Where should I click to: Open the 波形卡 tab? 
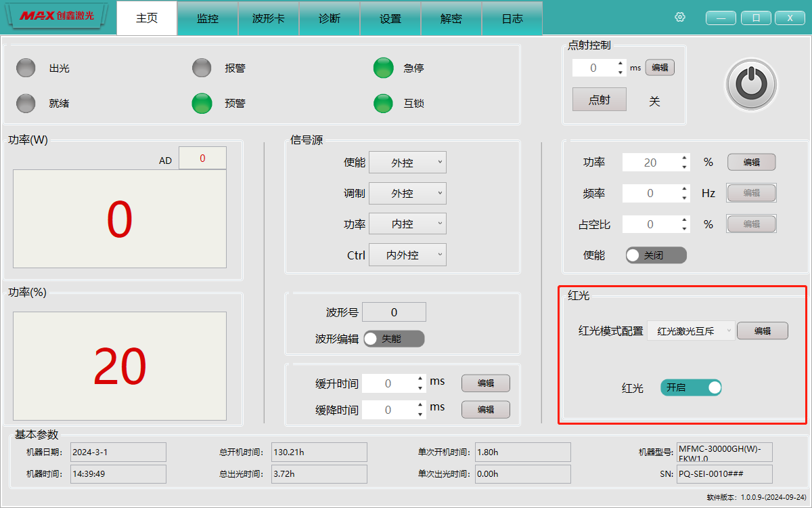point(269,18)
